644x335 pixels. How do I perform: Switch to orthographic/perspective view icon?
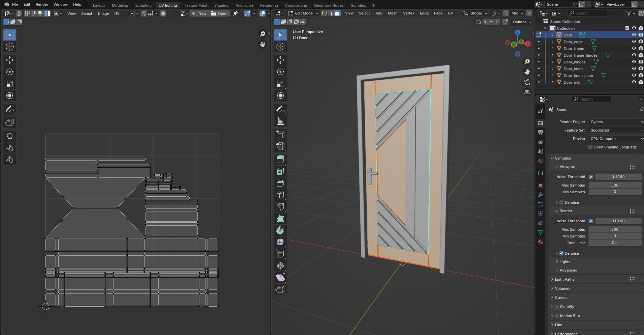(x=527, y=92)
